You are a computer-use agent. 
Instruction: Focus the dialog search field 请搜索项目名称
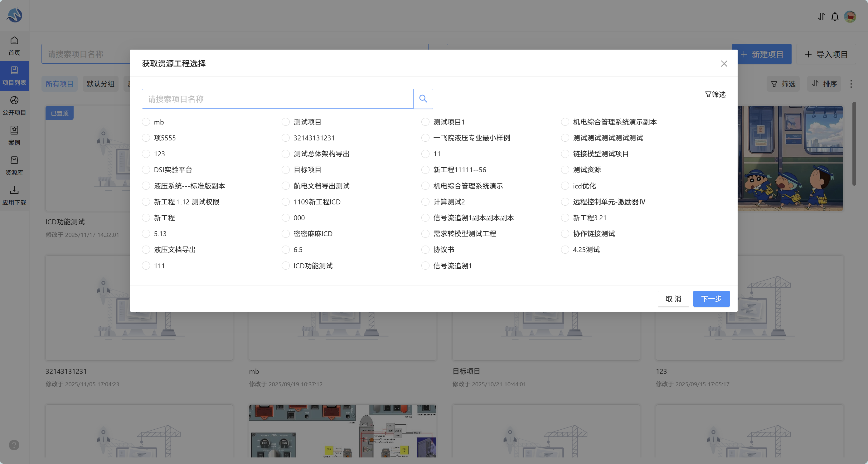pos(278,99)
